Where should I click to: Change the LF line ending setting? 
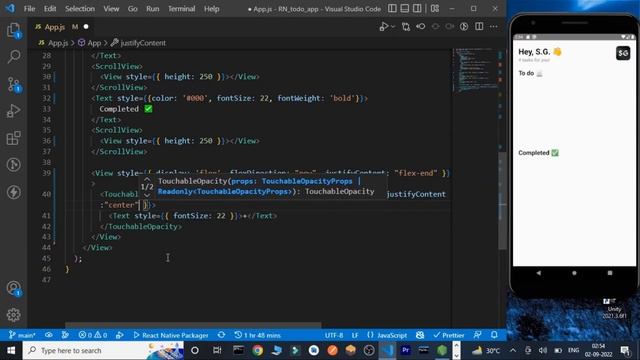coord(355,335)
